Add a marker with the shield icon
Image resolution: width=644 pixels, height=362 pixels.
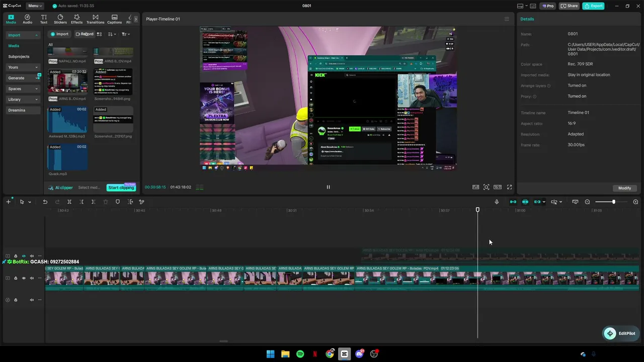click(x=118, y=202)
